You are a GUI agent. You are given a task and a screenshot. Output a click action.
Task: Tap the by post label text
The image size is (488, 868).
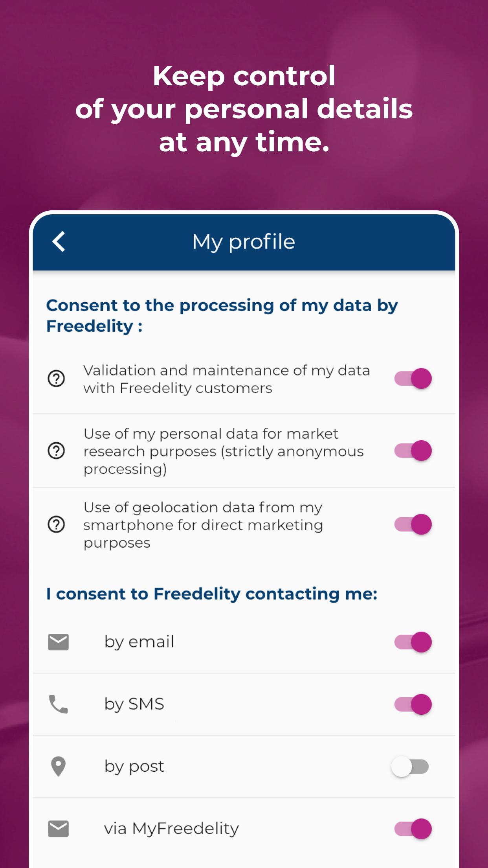click(134, 767)
